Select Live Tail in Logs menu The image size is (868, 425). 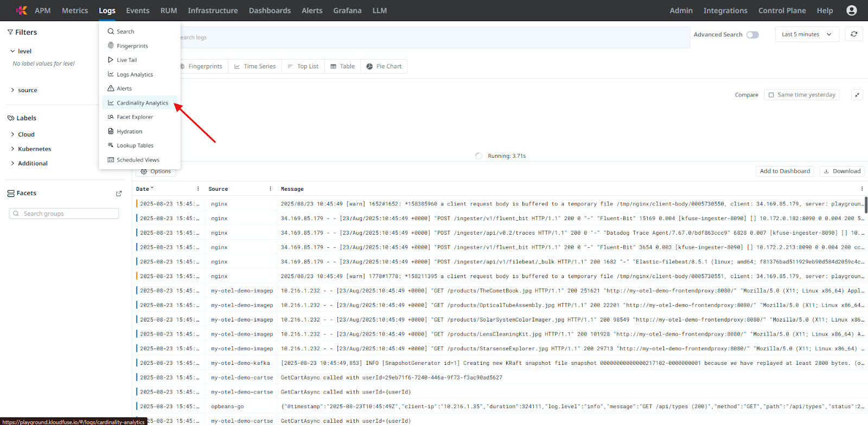(140, 60)
